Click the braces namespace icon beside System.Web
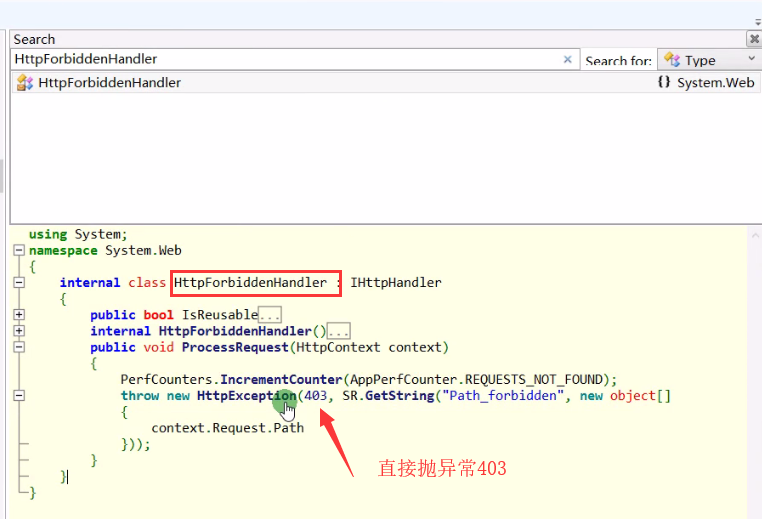Image resolution: width=762 pixels, height=519 pixels. coord(664,82)
